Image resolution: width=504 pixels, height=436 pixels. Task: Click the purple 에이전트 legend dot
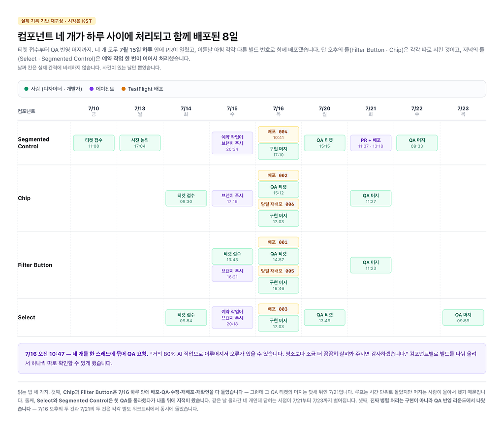point(92,89)
